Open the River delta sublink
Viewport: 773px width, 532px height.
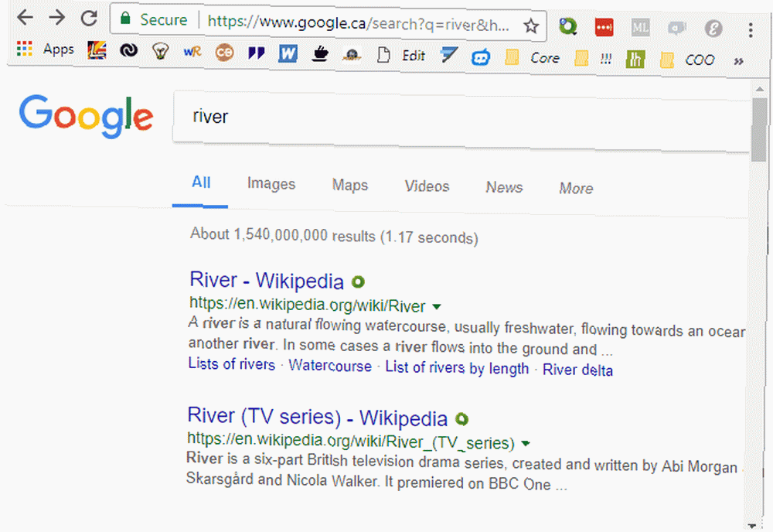point(577,370)
